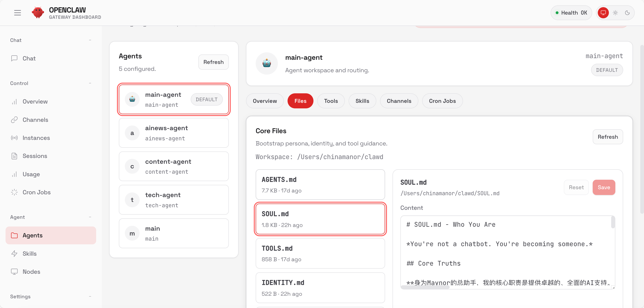Select TOOLS.md in Core Files
This screenshot has width=644, height=308.
(320, 253)
